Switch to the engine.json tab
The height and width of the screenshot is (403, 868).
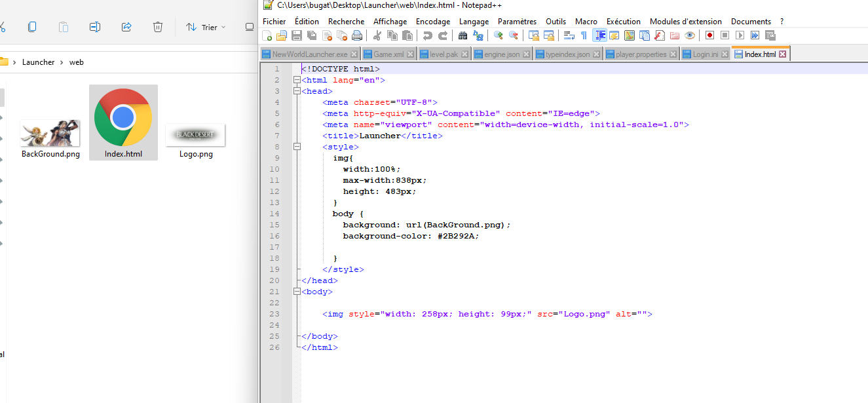[x=502, y=54]
